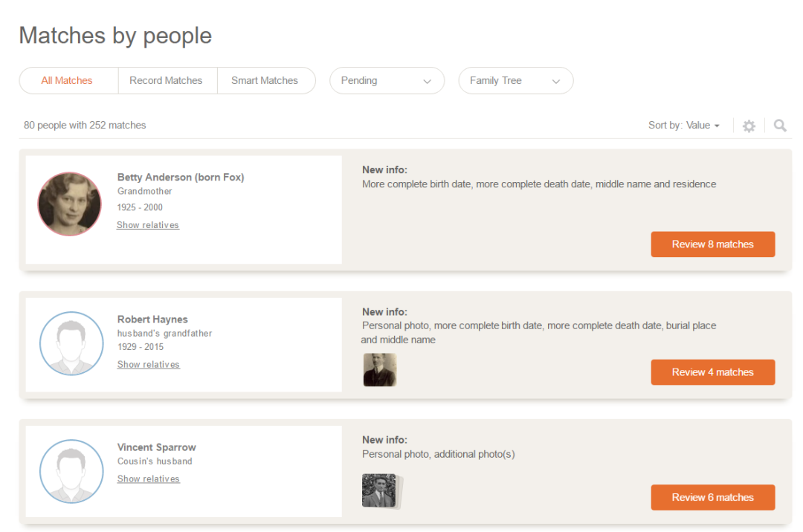The width and height of the screenshot is (803, 532).
Task: Click Betty Anderson's profile photo
Action: click(69, 204)
